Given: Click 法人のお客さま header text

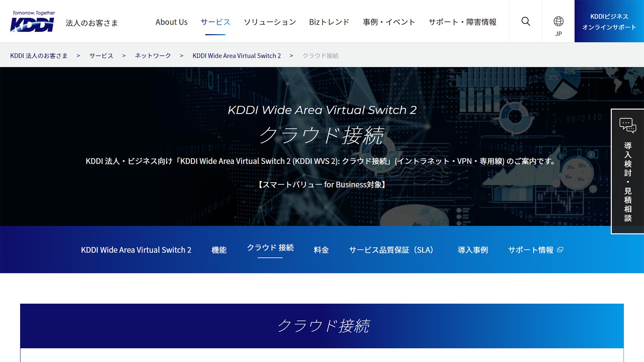Looking at the screenshot, I should [92, 23].
